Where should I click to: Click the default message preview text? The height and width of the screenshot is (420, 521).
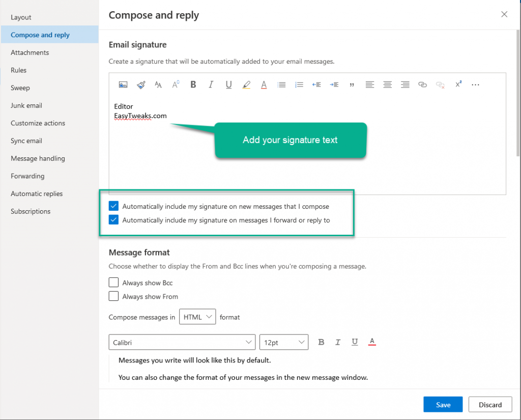243,369
